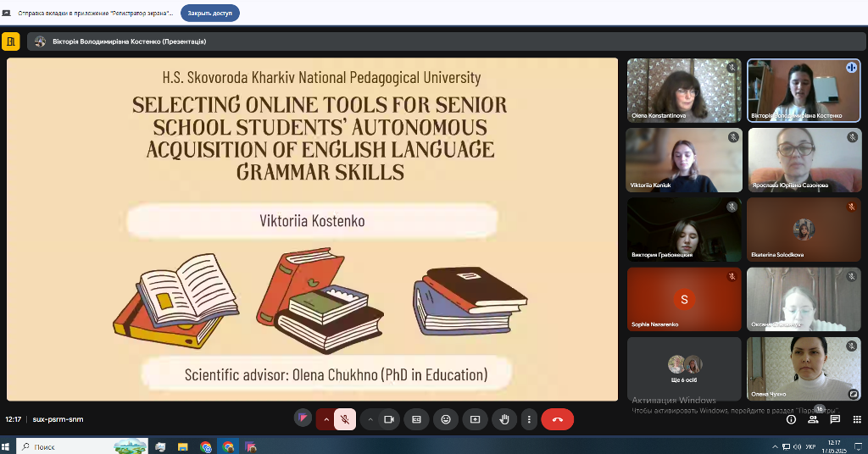Click the tab sharing icon in the top bar
Screen dimensions: 868x454
pyautogui.click(x=6, y=13)
